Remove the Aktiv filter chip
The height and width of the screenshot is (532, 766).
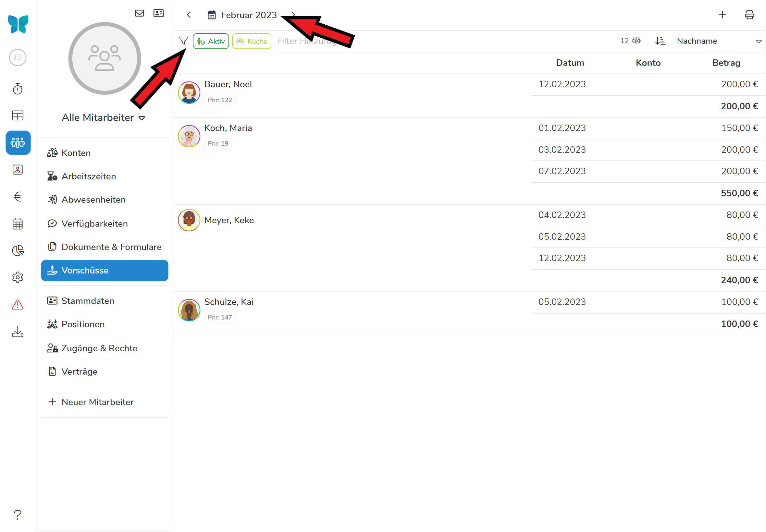(x=211, y=41)
